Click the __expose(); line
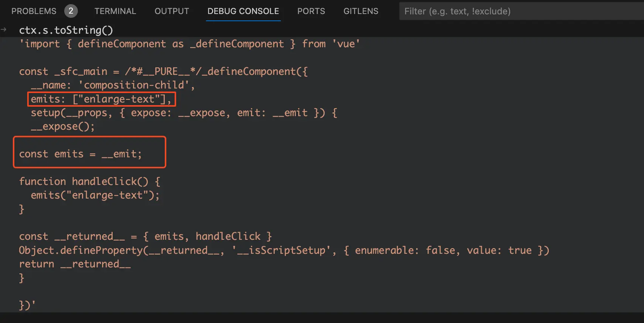This screenshot has width=644, height=323. (63, 126)
